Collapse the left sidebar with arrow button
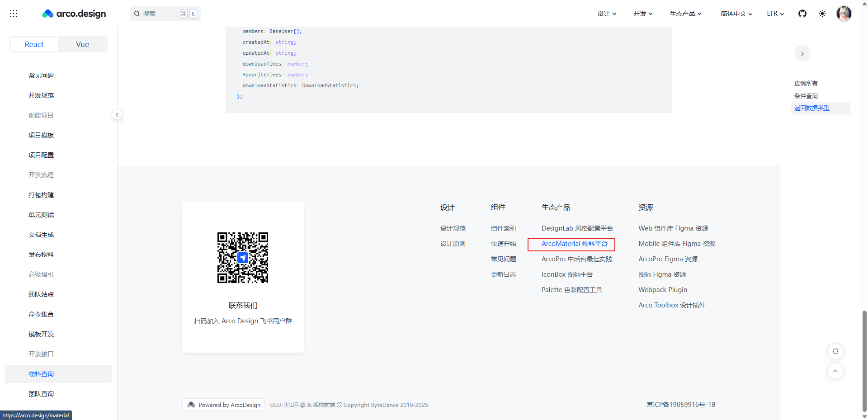This screenshot has width=868, height=420. [117, 115]
